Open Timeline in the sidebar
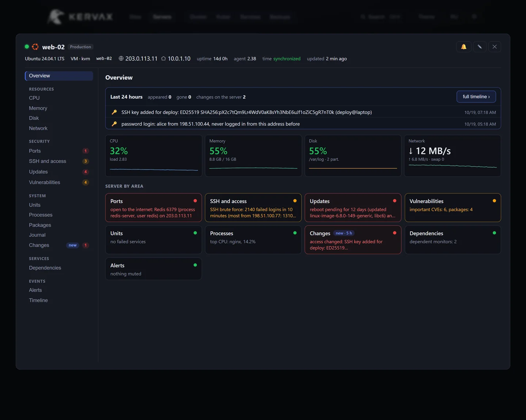The image size is (526, 420). pos(59,300)
